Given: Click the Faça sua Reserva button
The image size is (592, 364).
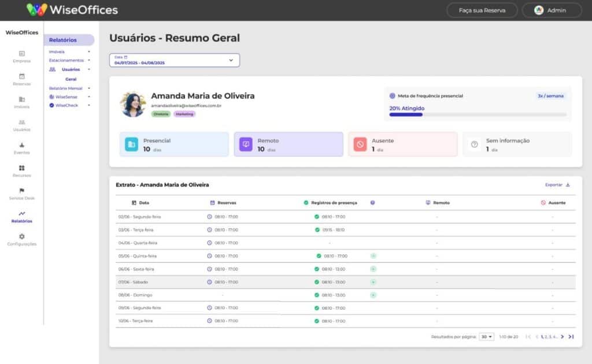Looking at the screenshot, I should coord(482,10).
